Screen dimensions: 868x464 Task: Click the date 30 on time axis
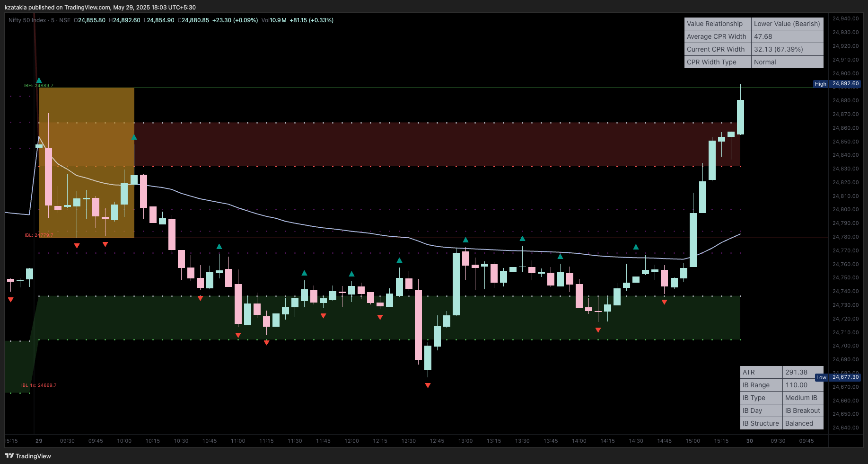coord(750,441)
